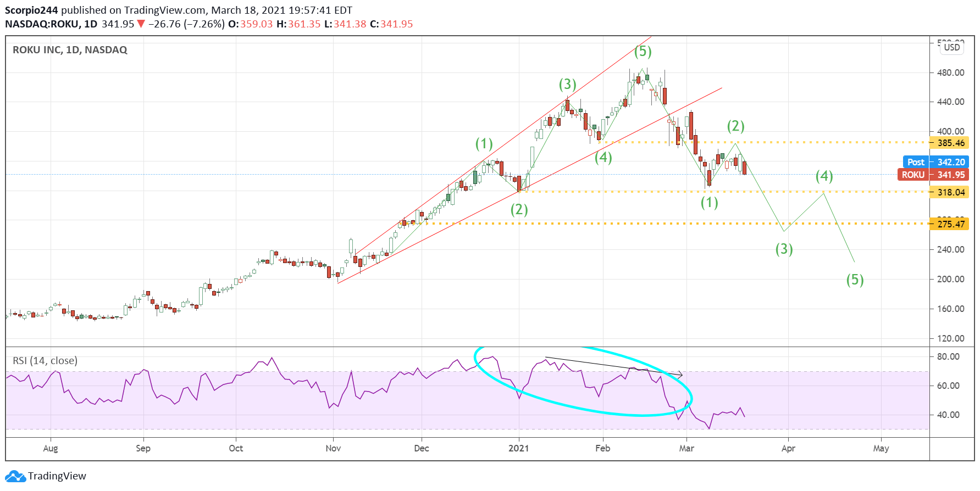Click the black RSI divergence arrowhead
The image size is (980, 491).
click(x=680, y=375)
